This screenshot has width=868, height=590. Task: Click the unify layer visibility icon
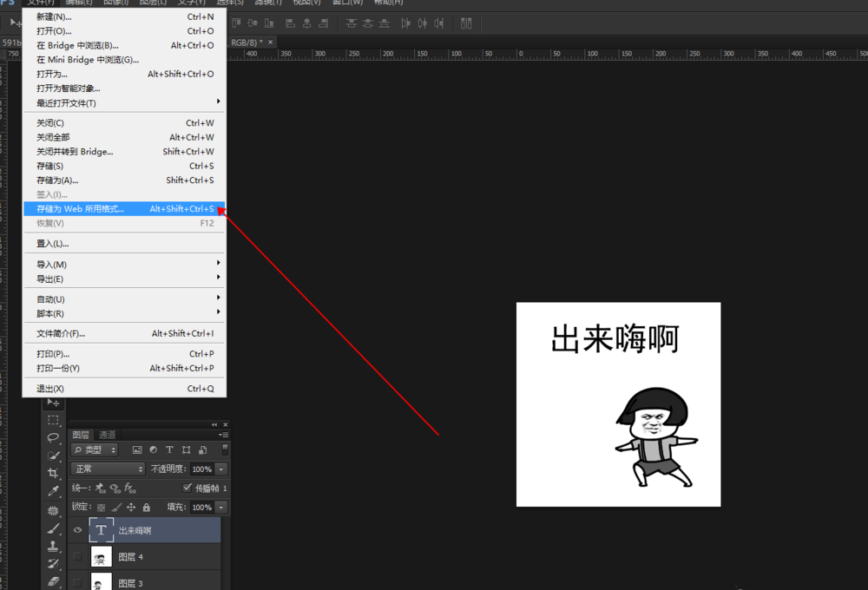[115, 488]
